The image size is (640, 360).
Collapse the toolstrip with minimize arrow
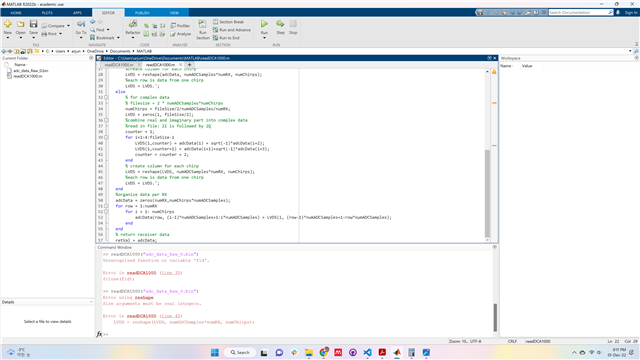[x=636, y=44]
